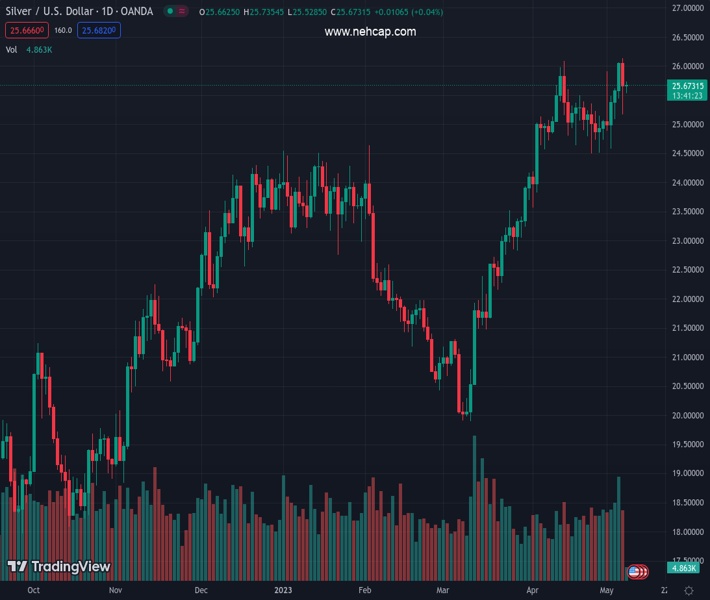Click the www.nehcap.com watermark text
The width and height of the screenshot is (710, 600).
pyautogui.click(x=370, y=32)
